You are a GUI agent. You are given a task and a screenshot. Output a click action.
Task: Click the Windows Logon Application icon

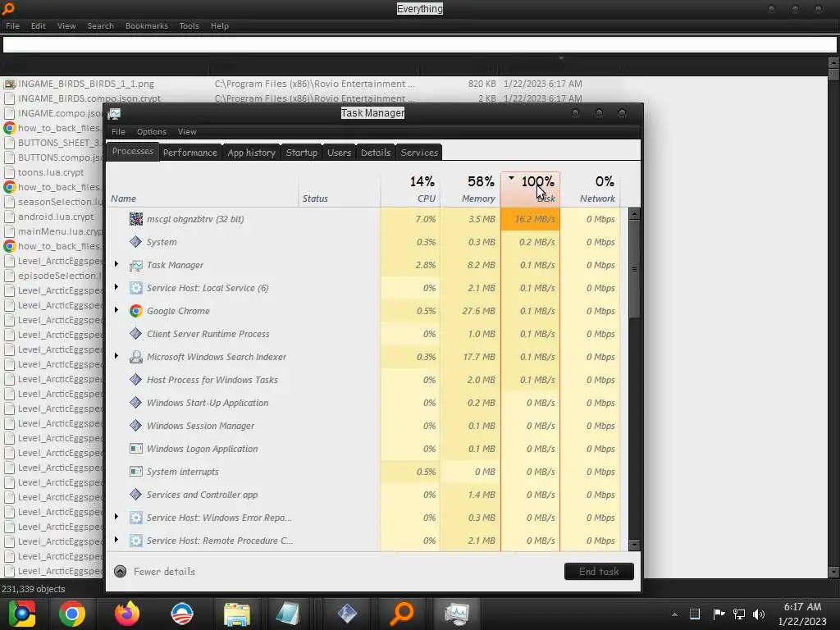[136, 449]
